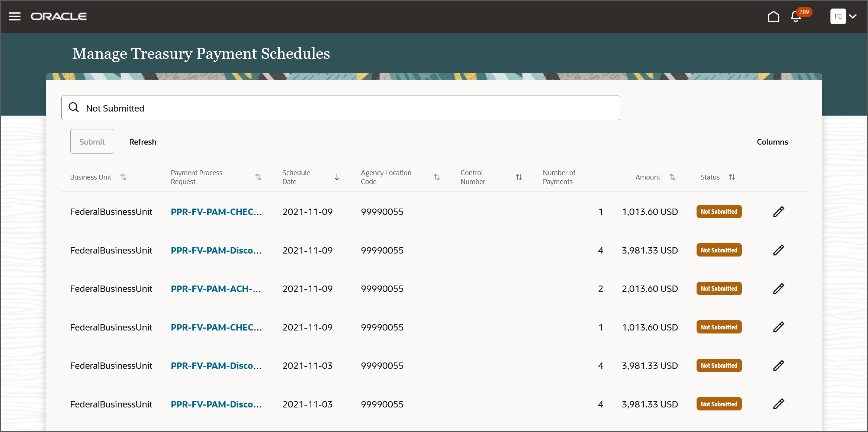Sort by Agency Location Code
This screenshot has height=432, width=868.
click(x=437, y=177)
